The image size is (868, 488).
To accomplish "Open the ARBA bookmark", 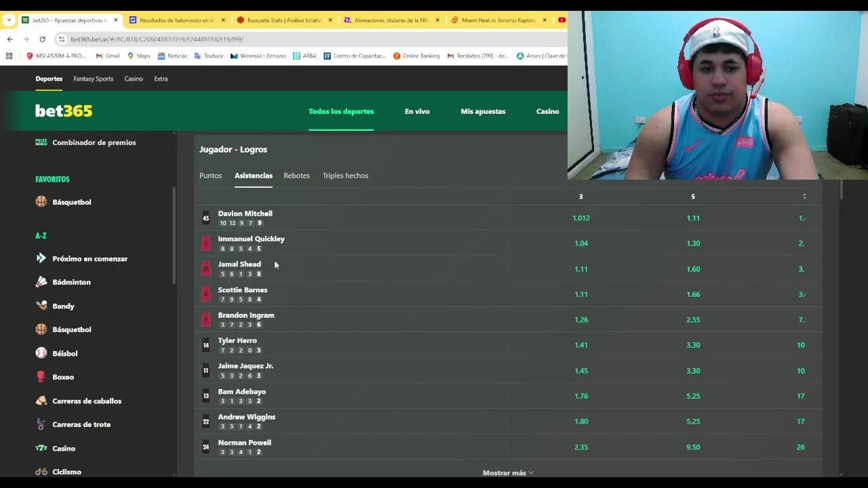I will (x=304, y=56).
